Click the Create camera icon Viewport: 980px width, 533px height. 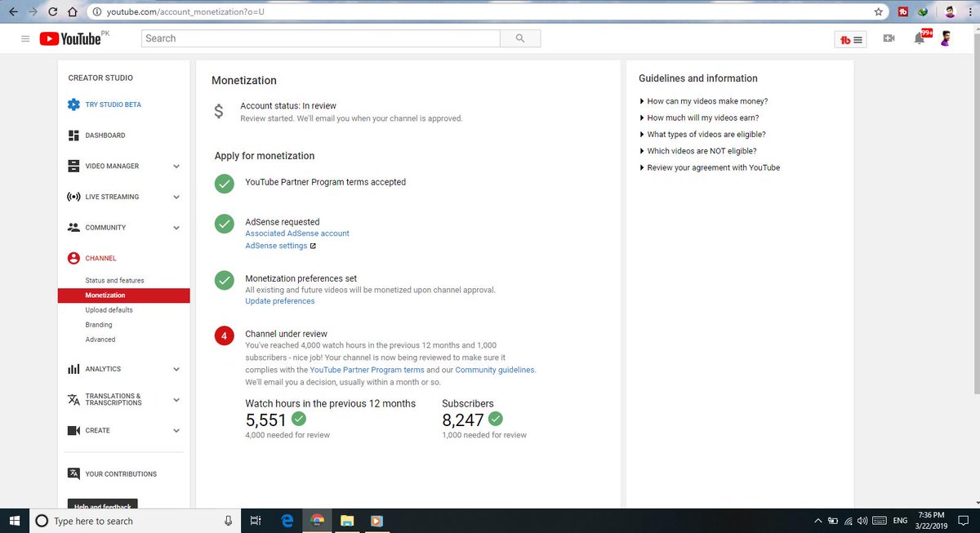73,430
